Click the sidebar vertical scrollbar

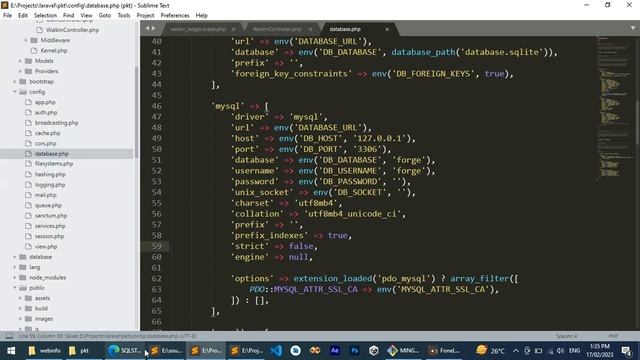click(x=136, y=112)
